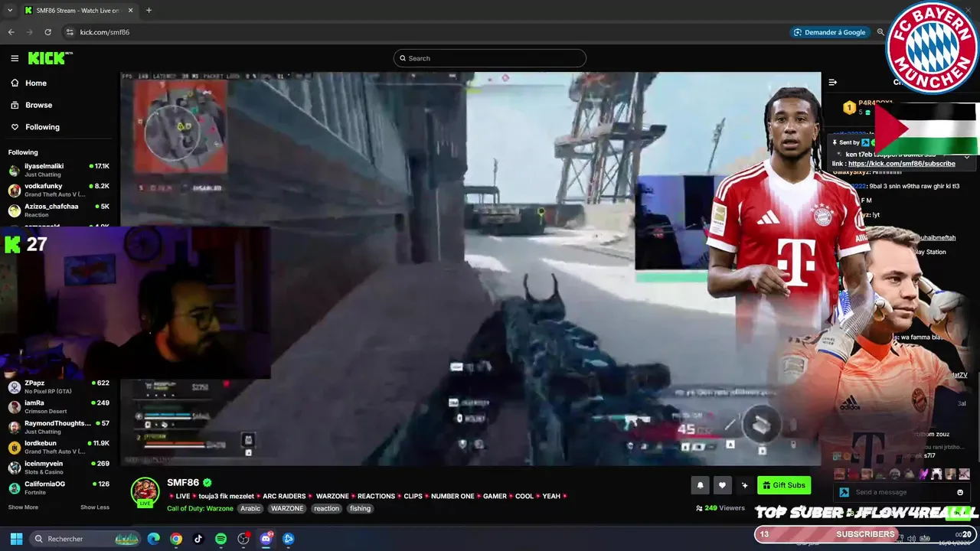Open the chat emoji picker
Screen dimensions: 980x551
(960, 492)
